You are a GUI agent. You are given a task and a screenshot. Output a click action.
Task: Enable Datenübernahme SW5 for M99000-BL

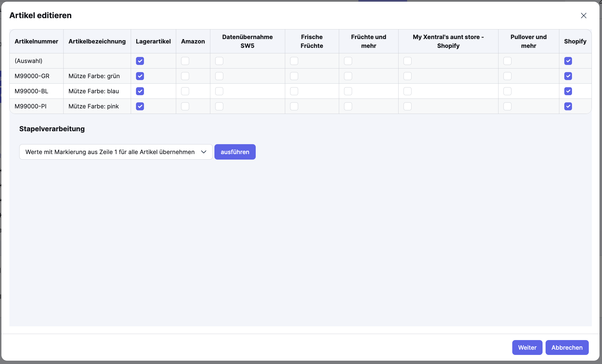coord(219,91)
